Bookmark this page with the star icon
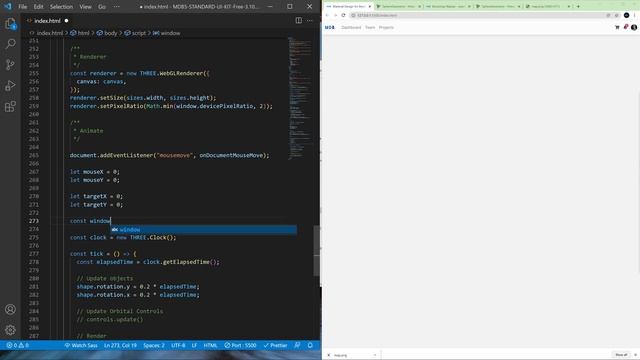 click(x=616, y=15)
